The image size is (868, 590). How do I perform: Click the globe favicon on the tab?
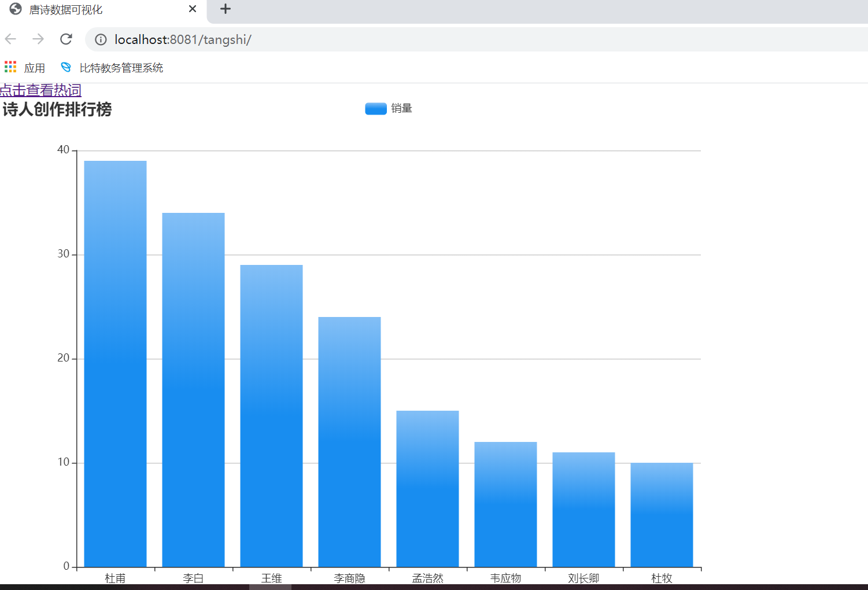coord(16,9)
